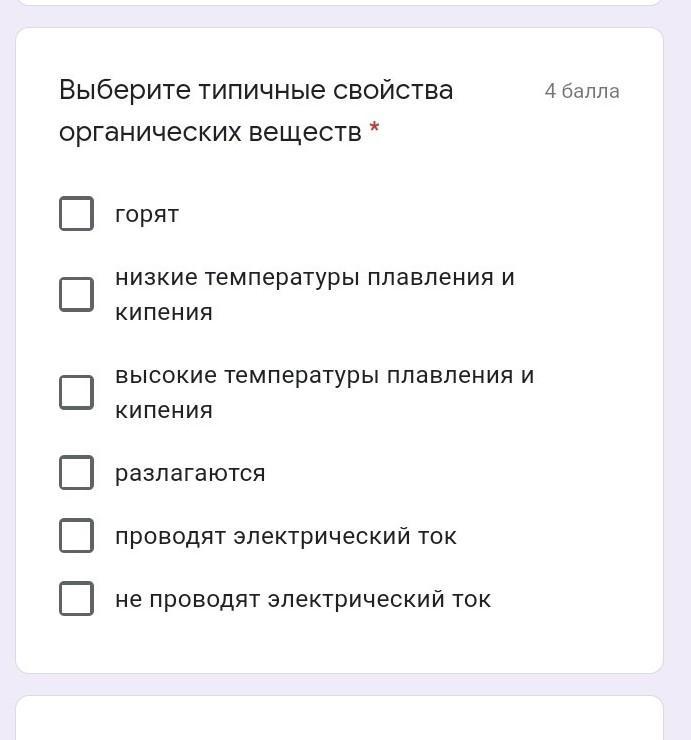Click the 'разлагаются' option label text
The image size is (691, 740).
[x=190, y=473]
